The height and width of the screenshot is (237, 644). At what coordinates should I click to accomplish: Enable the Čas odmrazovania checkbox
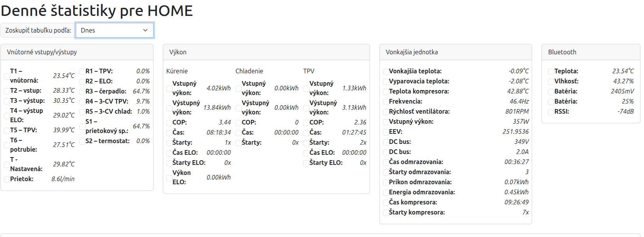tap(386, 162)
